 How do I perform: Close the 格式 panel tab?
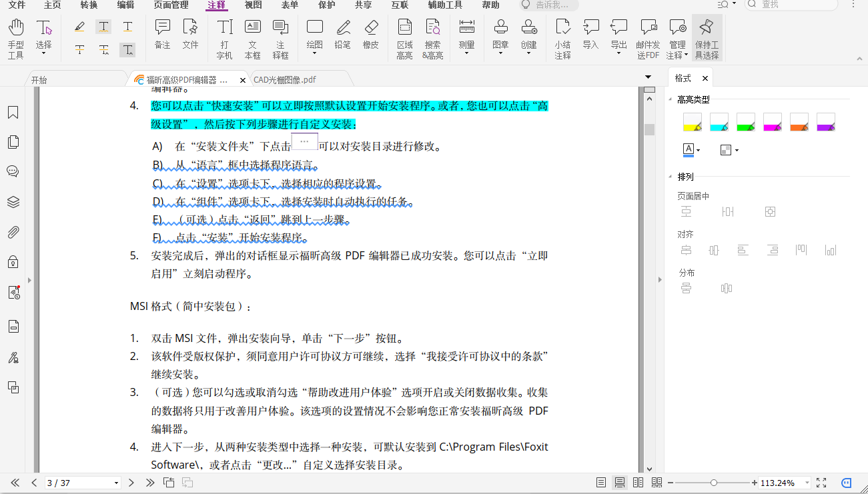[704, 79]
